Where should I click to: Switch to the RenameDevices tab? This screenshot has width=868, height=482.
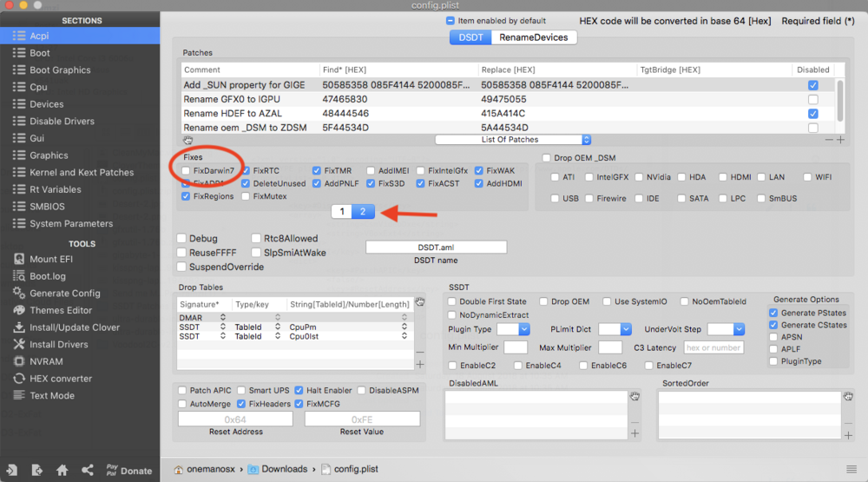click(x=533, y=37)
